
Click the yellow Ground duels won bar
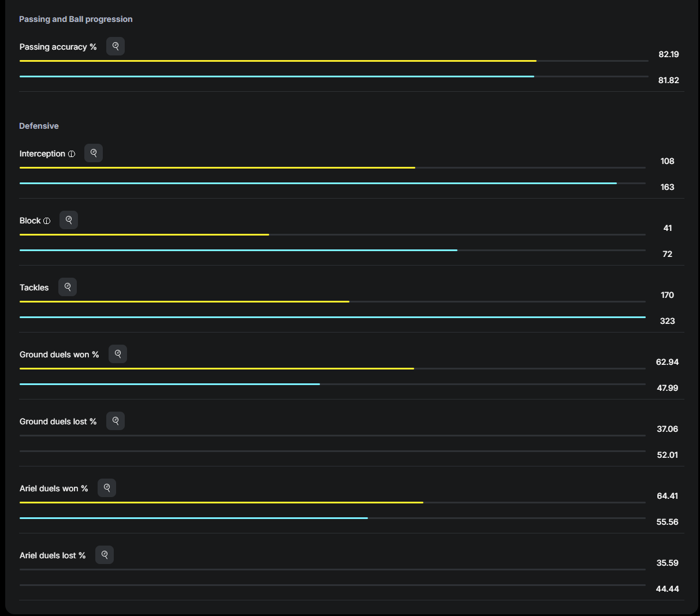click(217, 368)
